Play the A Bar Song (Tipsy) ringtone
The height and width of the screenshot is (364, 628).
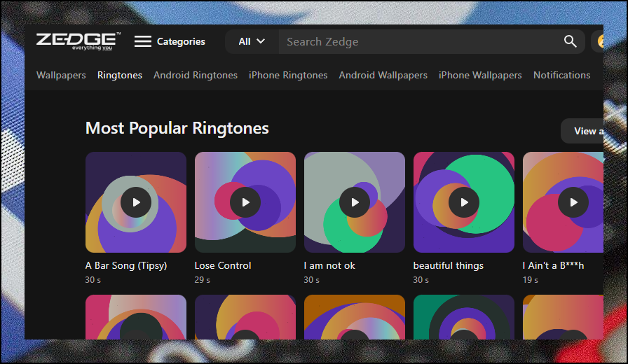(136, 202)
